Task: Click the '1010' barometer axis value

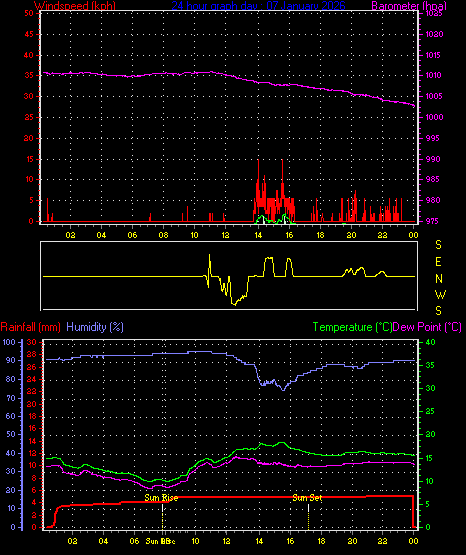Action: (x=433, y=75)
